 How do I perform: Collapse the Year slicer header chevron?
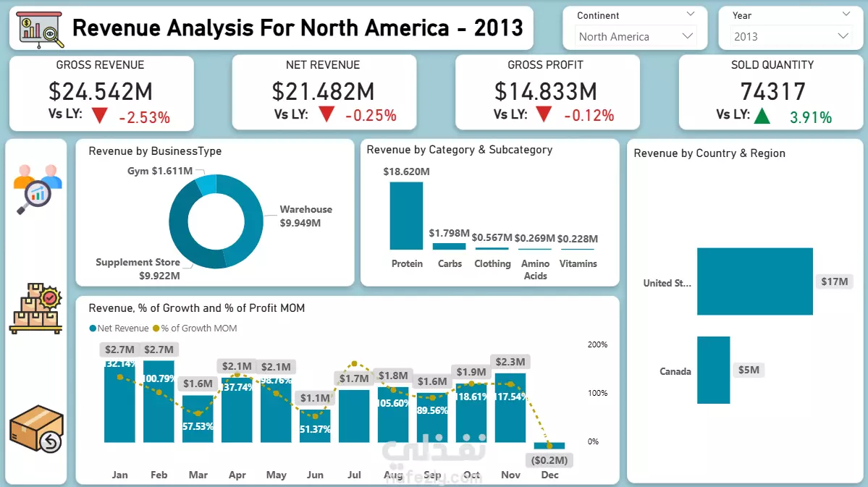click(846, 14)
